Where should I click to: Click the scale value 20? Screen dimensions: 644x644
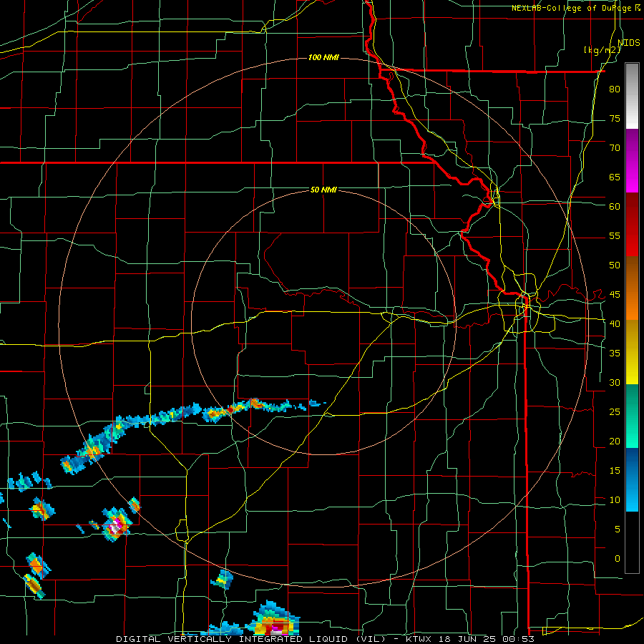click(615, 441)
